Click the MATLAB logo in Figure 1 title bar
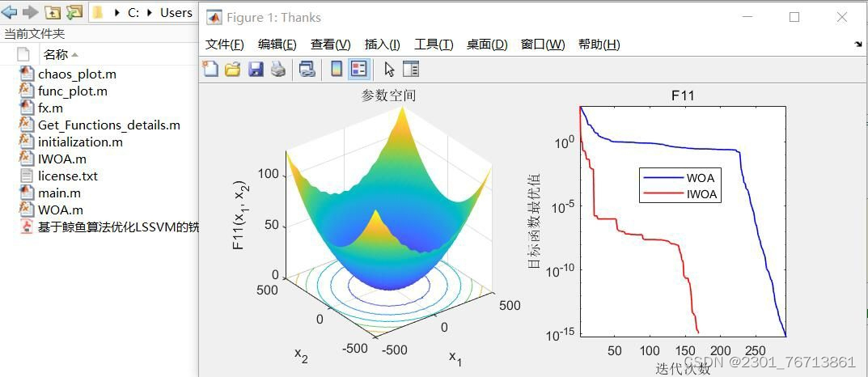868x377 pixels. coord(214,17)
